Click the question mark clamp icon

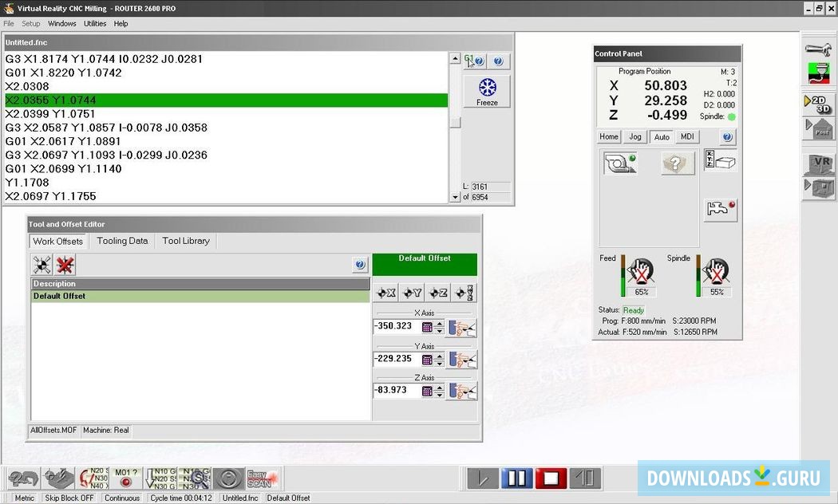pyautogui.click(x=24, y=478)
